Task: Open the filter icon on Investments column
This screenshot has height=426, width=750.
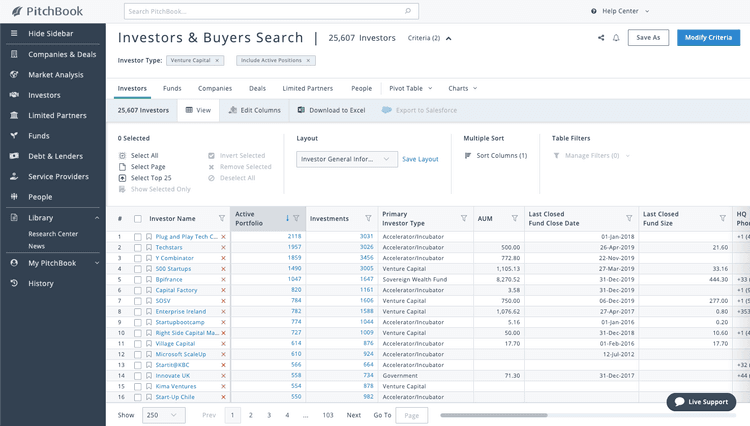Action: pyautogui.click(x=368, y=218)
